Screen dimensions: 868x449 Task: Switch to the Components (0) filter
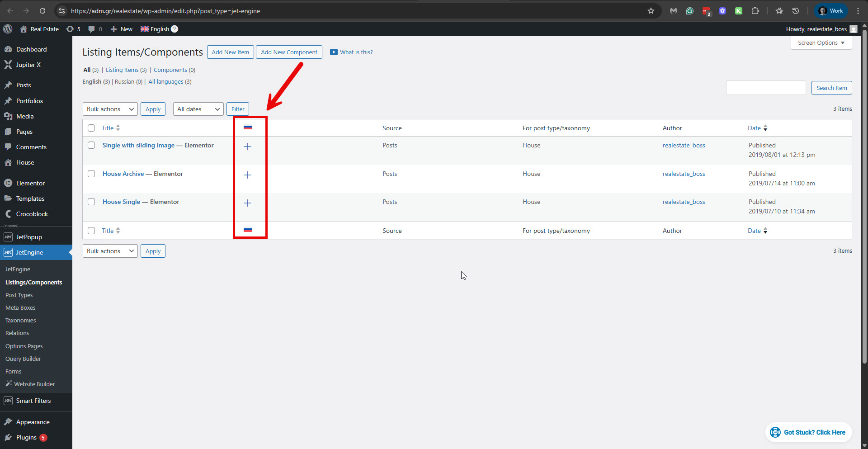pos(175,70)
